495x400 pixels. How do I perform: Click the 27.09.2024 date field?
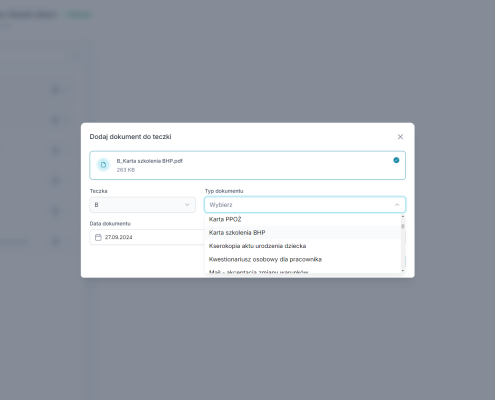147,237
